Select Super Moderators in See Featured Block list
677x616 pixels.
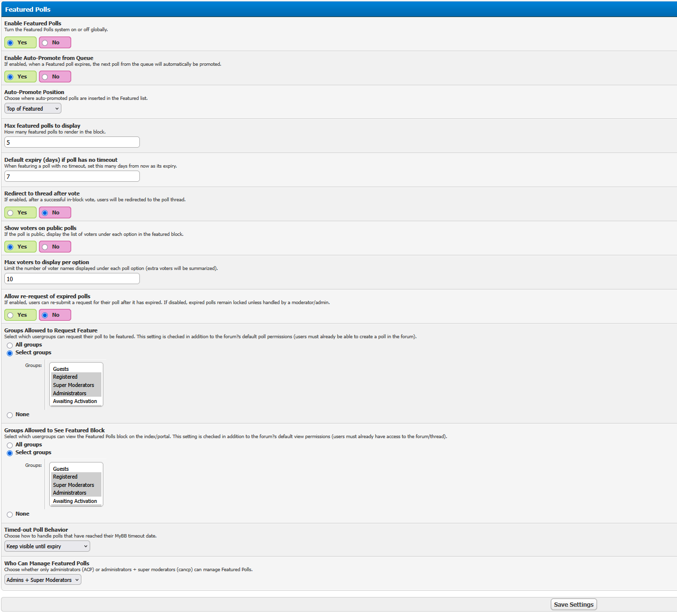click(73, 485)
